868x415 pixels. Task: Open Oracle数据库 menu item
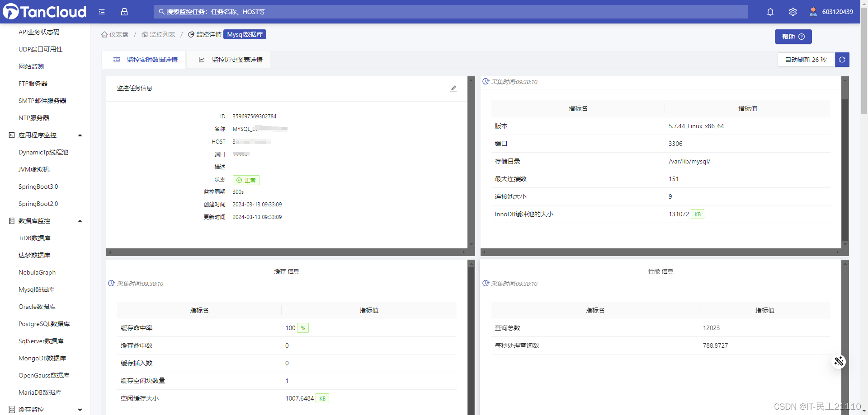(x=37, y=307)
